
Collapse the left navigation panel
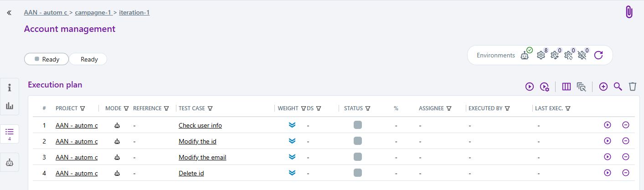[9, 13]
